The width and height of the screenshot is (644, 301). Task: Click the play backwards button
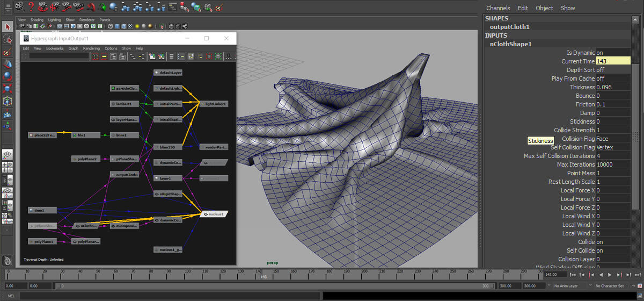[x=601, y=275]
